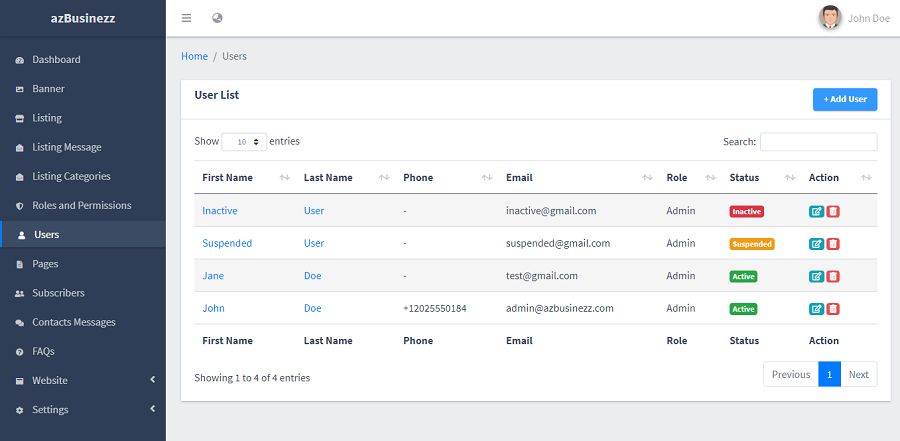Open Roles and Permissions sidebar item
900x441 pixels.
[81, 206]
